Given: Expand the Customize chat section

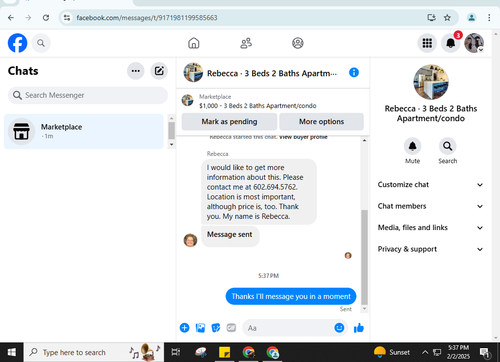Looking at the screenshot, I should [x=430, y=185].
